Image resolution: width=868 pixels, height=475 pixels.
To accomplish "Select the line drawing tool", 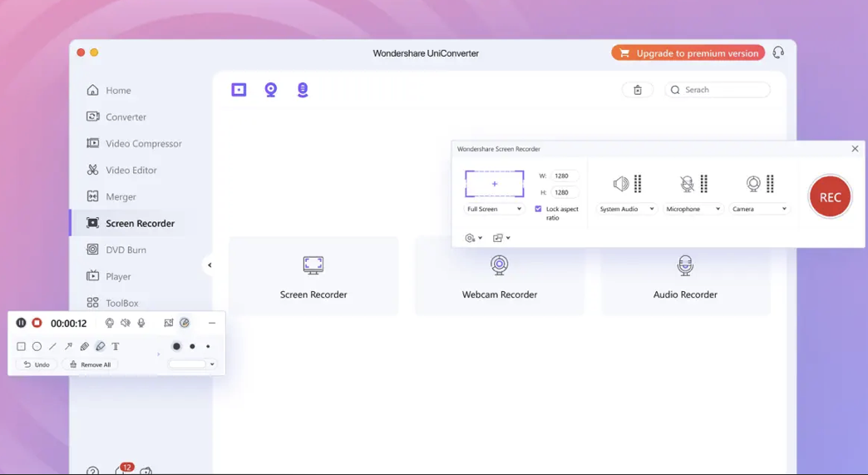I will [x=52, y=347].
